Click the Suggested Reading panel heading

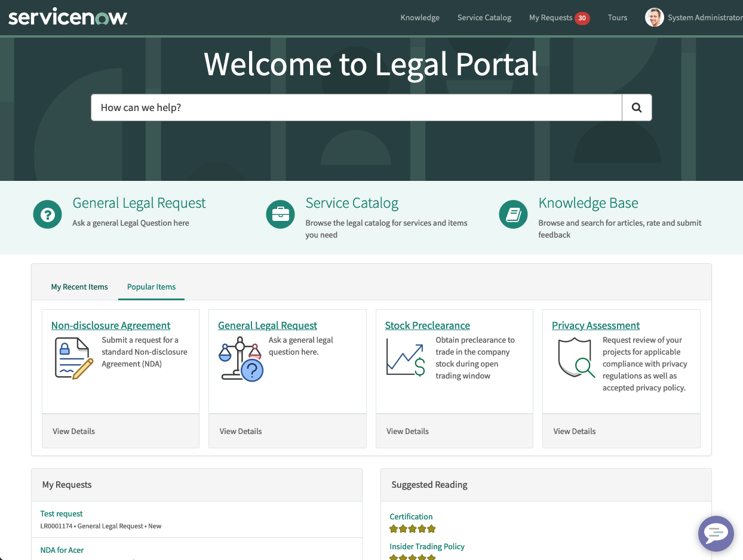(x=429, y=485)
